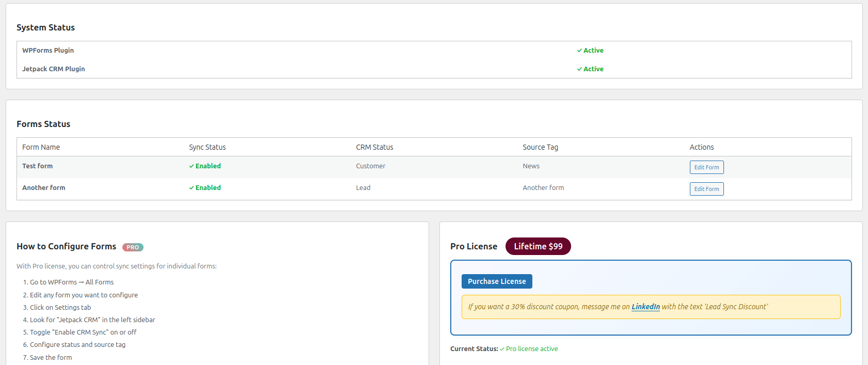Click step 'Configure status and source tag'
Image resolution: width=868 pixels, height=365 pixels.
tap(77, 345)
